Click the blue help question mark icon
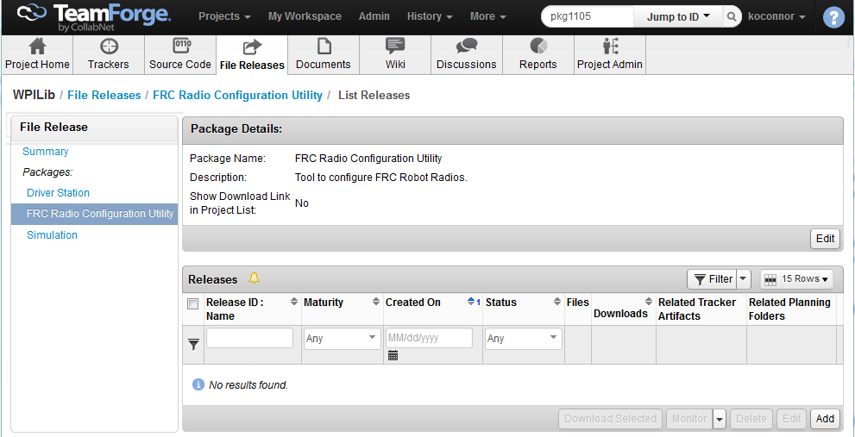 tap(833, 18)
